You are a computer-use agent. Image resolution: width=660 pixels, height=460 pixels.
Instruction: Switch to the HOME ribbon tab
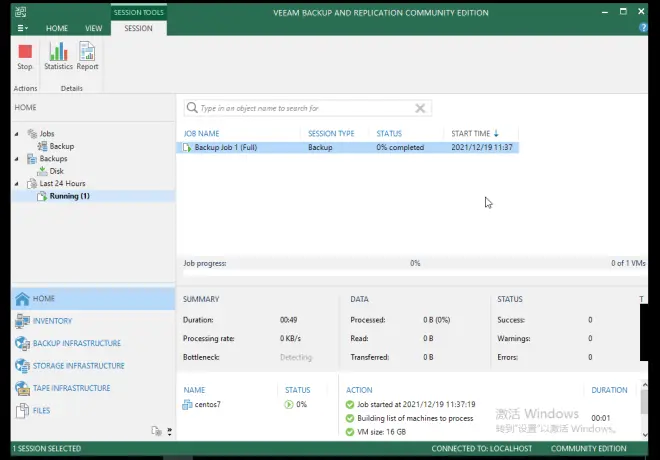click(57, 28)
